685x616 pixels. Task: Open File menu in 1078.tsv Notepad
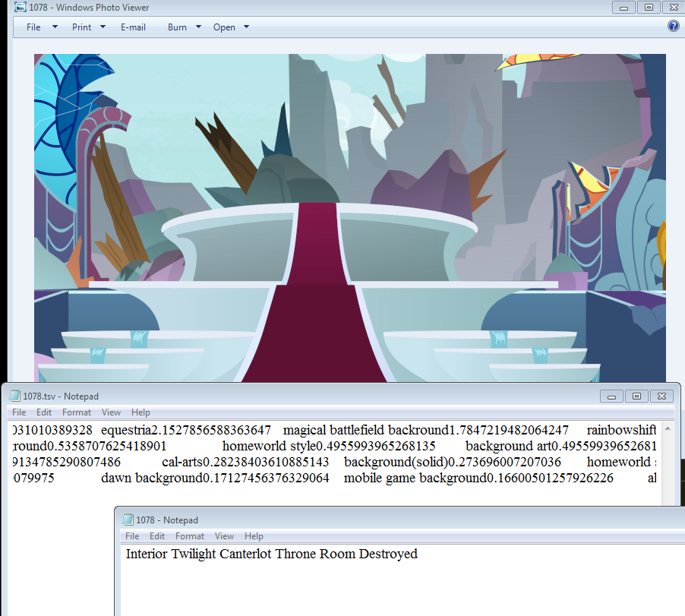[x=19, y=412]
